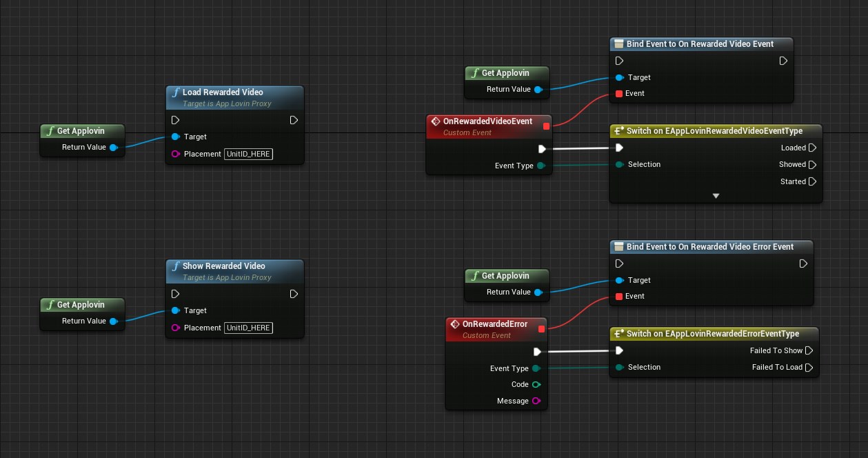
Task: Click Load Rewarded Video Placement text field
Action: (x=249, y=154)
